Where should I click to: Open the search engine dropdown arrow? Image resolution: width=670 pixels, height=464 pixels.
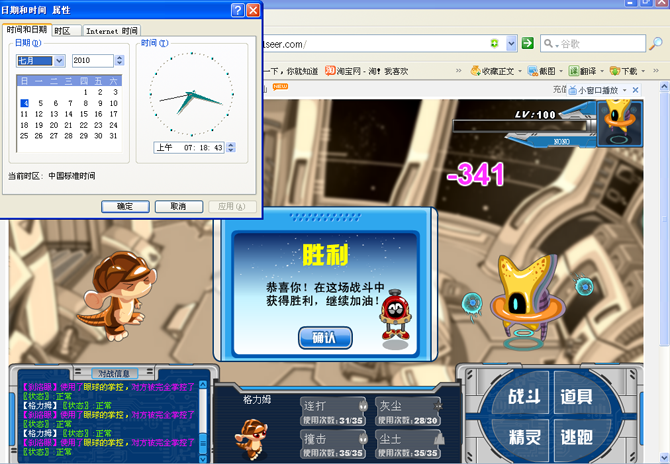557,45
